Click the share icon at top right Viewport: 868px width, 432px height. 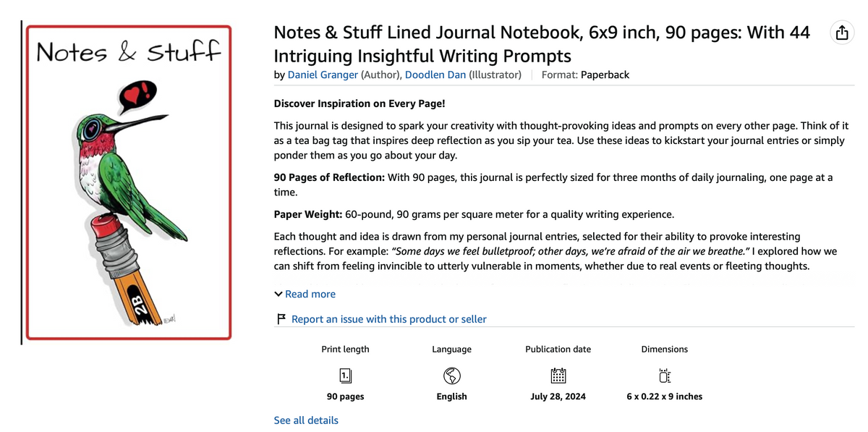click(x=842, y=33)
